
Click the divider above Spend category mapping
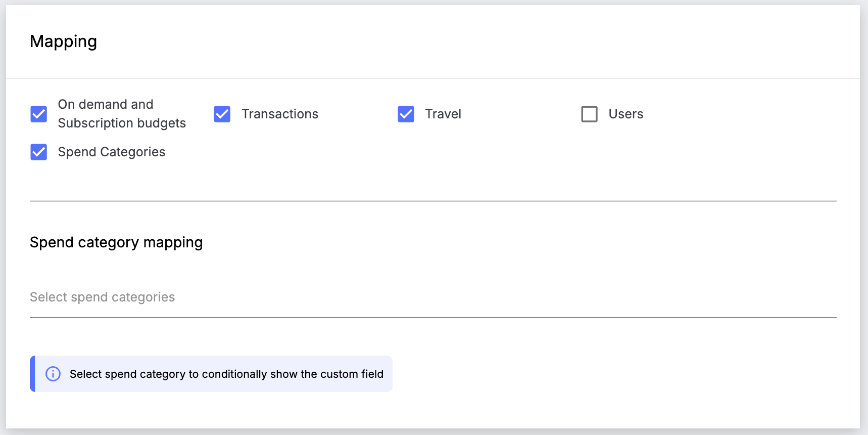click(432, 201)
